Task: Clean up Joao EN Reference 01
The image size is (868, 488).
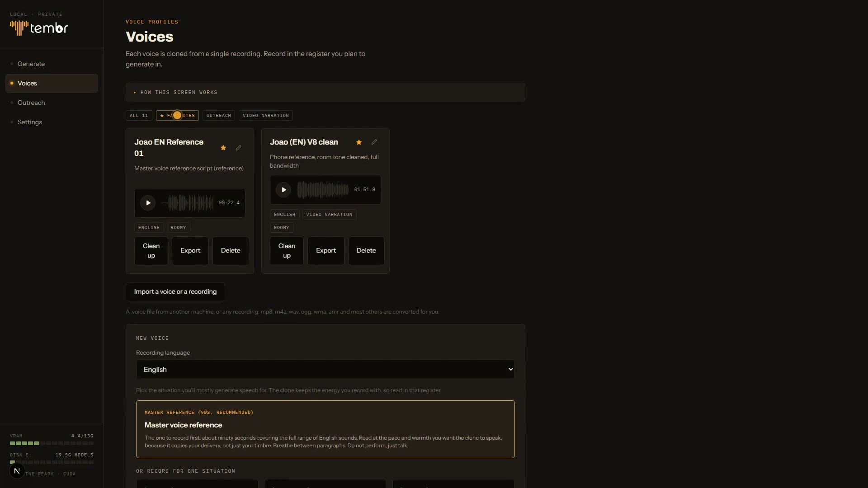Action: coord(151,251)
